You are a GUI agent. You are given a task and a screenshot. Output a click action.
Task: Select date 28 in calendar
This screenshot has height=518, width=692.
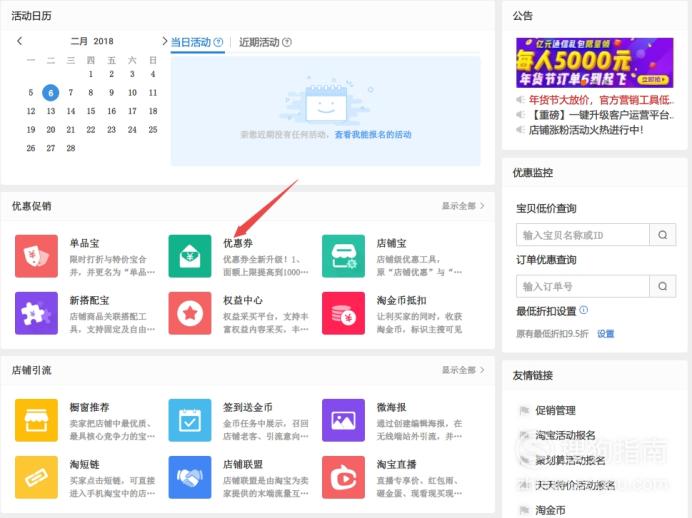[71, 148]
